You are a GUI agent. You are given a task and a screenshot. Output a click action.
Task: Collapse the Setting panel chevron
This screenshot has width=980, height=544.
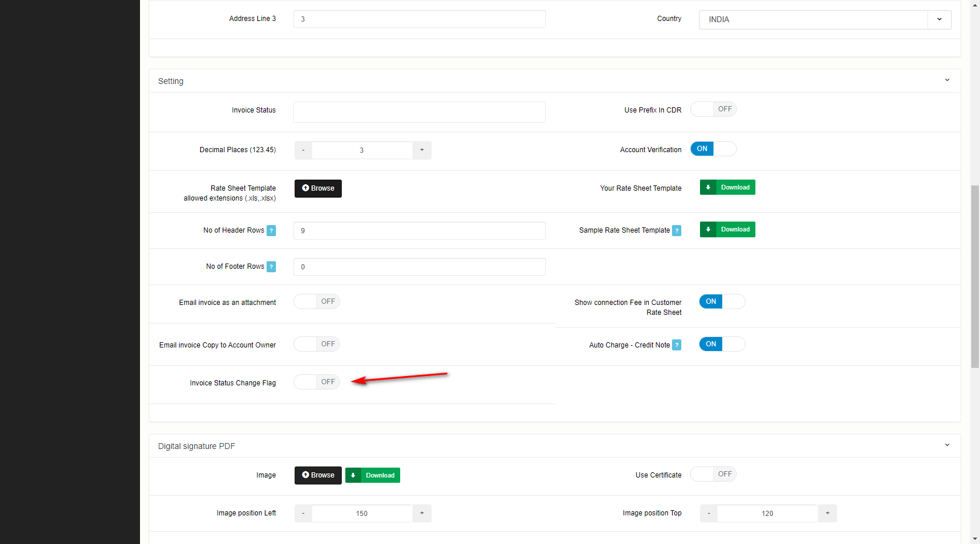pyautogui.click(x=947, y=80)
